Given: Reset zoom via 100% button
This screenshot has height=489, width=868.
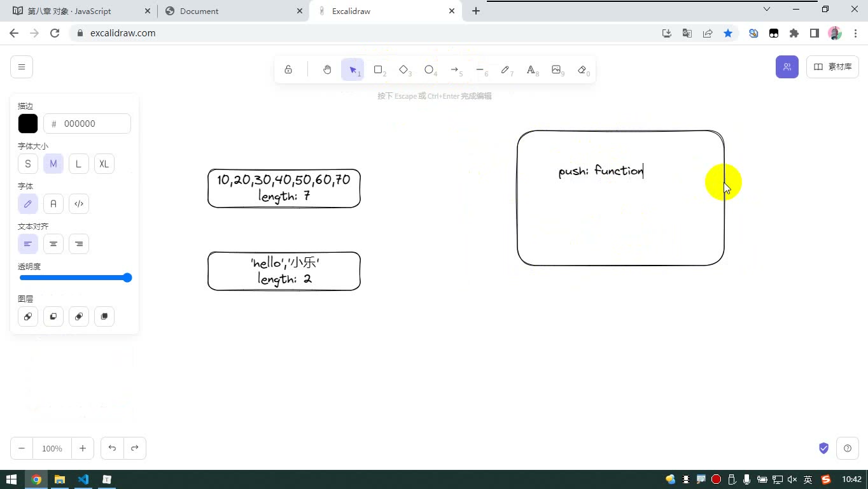Looking at the screenshot, I should [x=52, y=448].
